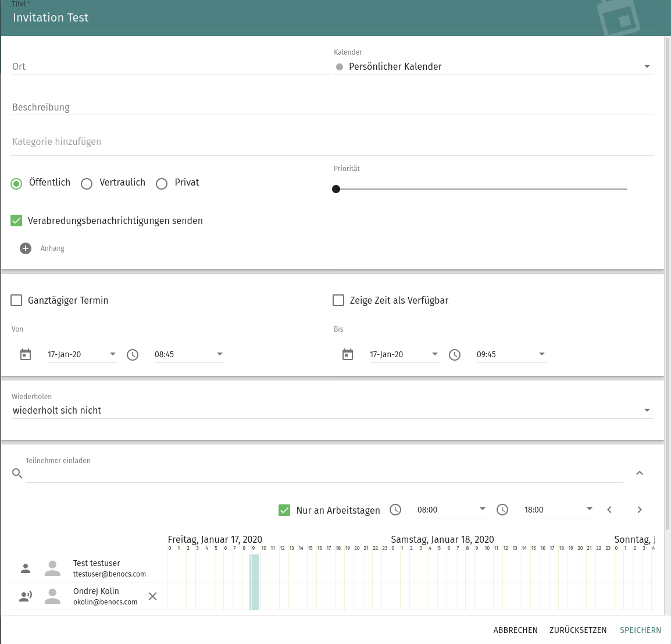Select the Privat radio option

click(x=162, y=184)
